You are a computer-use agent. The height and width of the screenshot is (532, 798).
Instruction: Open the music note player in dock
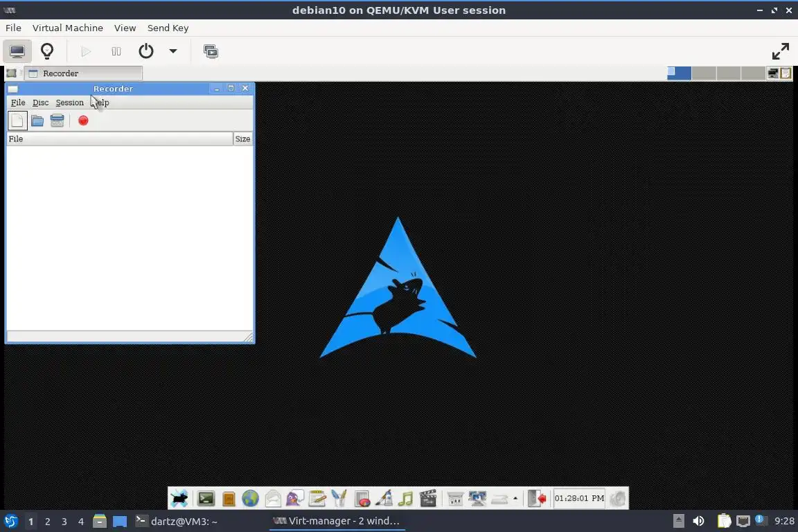point(406,498)
